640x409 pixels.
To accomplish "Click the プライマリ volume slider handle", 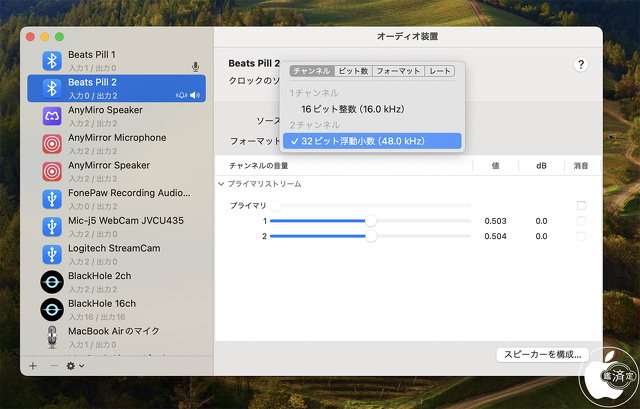I will pyautogui.click(x=276, y=205).
